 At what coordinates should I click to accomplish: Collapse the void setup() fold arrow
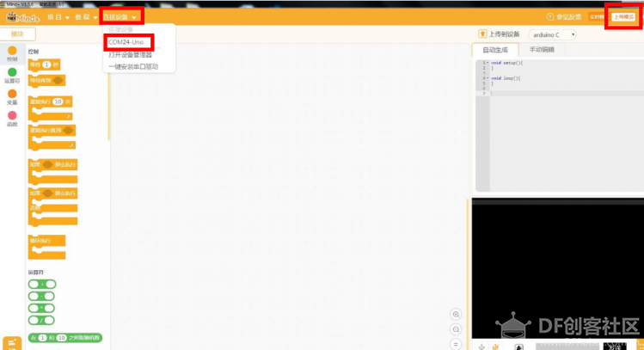(x=488, y=63)
